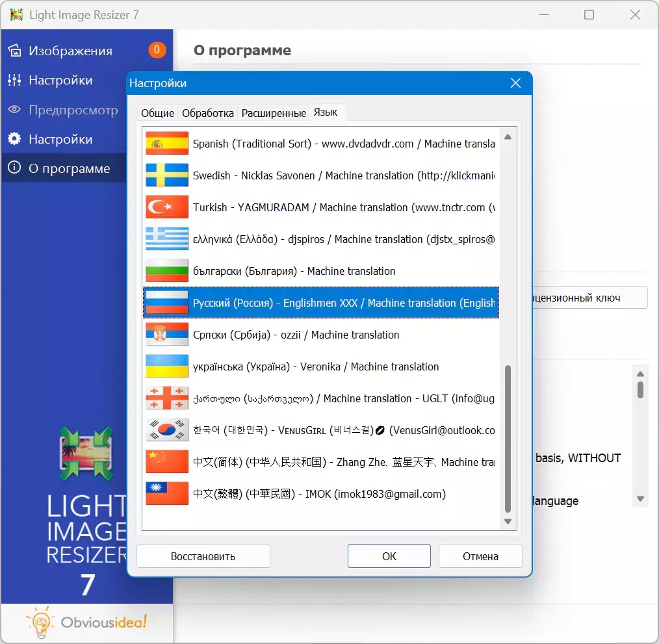Confirm with the OK button
Image resolution: width=659 pixels, height=644 pixels.
coord(389,556)
